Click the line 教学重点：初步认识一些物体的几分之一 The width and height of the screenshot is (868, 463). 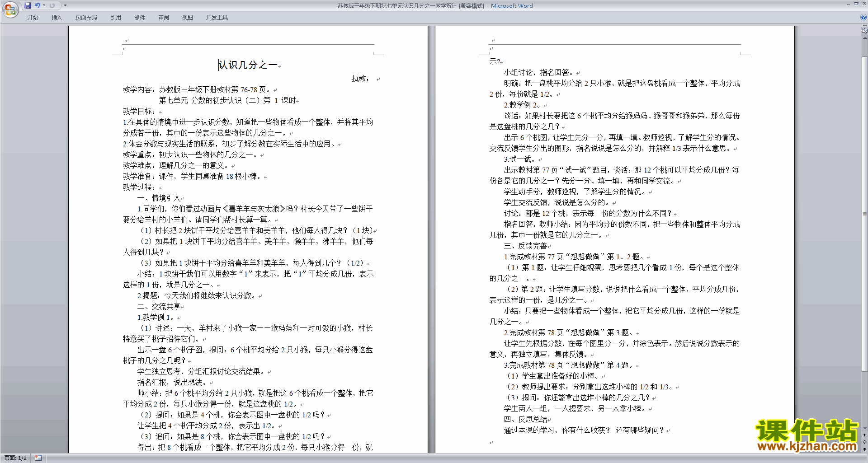(x=190, y=154)
